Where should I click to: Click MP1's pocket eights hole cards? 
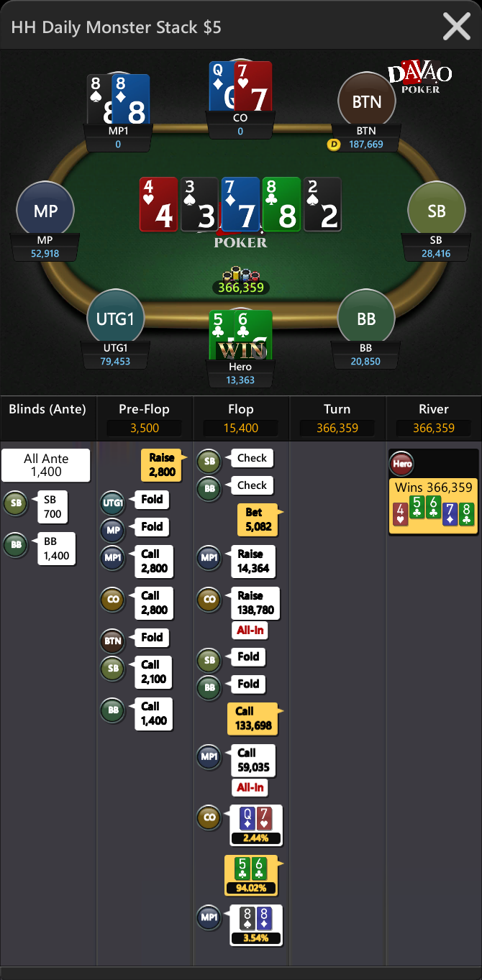(x=119, y=99)
